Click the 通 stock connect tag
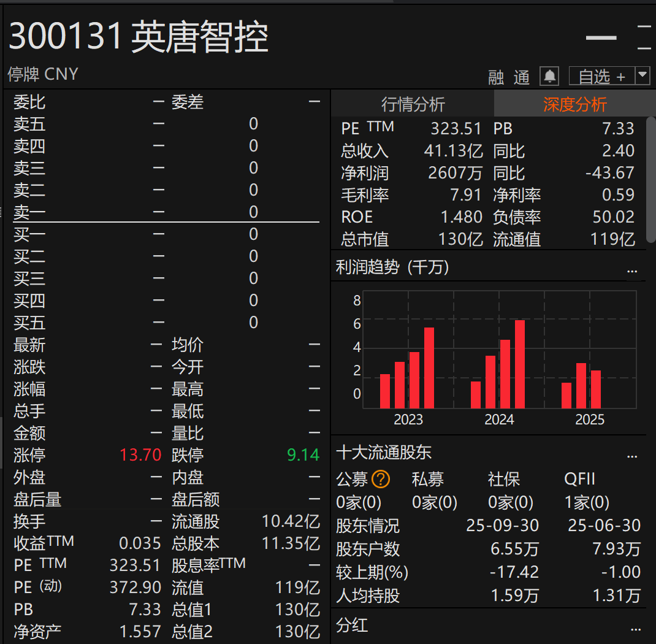 [522, 77]
